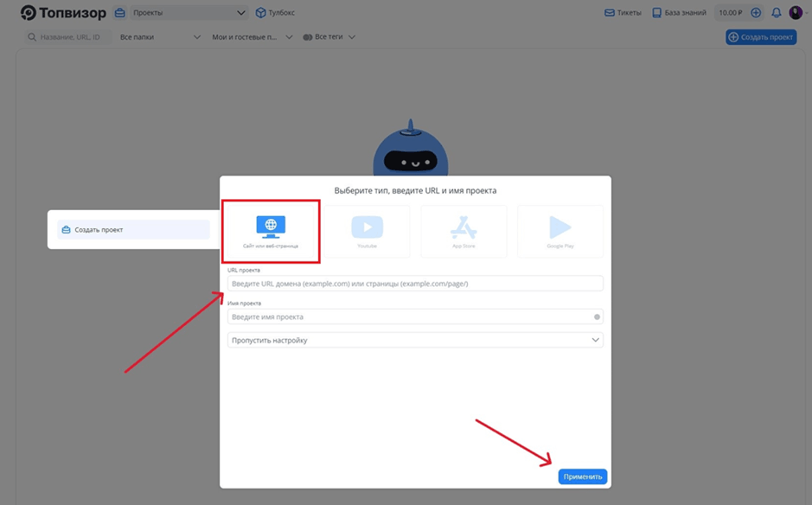The image size is (812, 505).
Task: Click the small dot icon in project name field
Action: [x=597, y=317]
